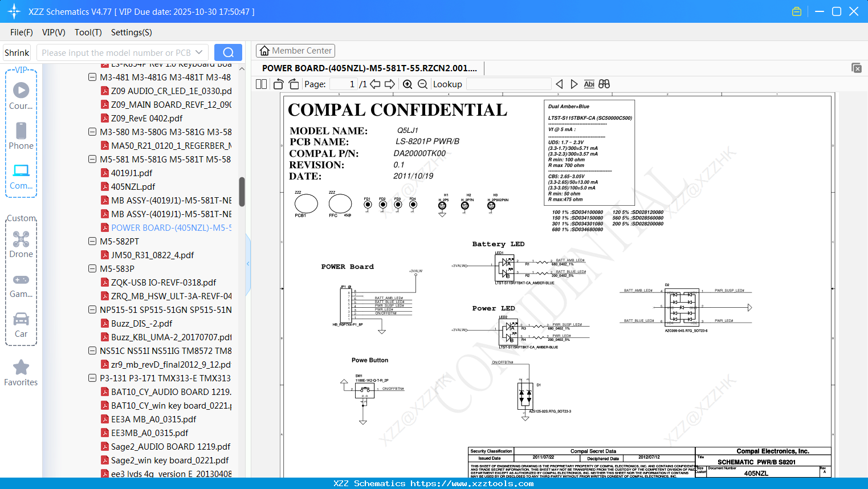This screenshot has width=868, height=489.
Task: Collapse the P3-131 P3-171 tree group
Action: [92, 378]
